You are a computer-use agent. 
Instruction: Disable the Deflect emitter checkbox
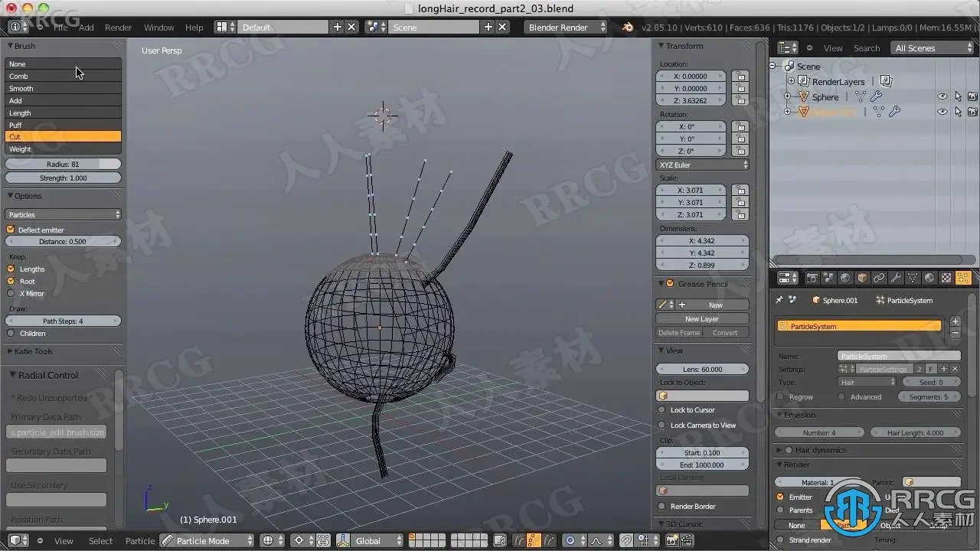tap(11, 230)
